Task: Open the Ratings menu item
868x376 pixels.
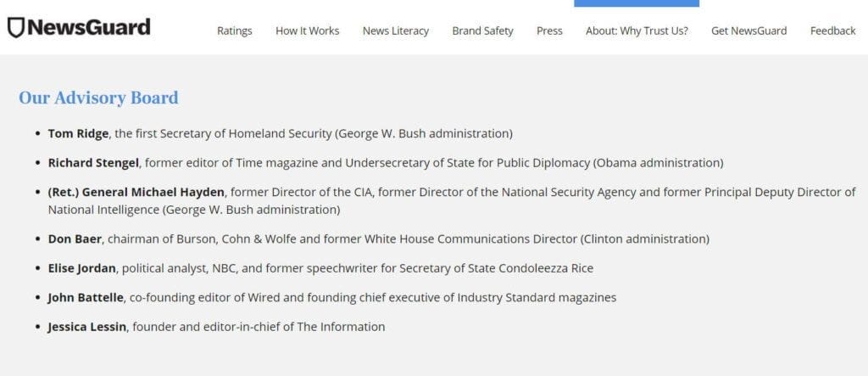Action: [x=234, y=31]
